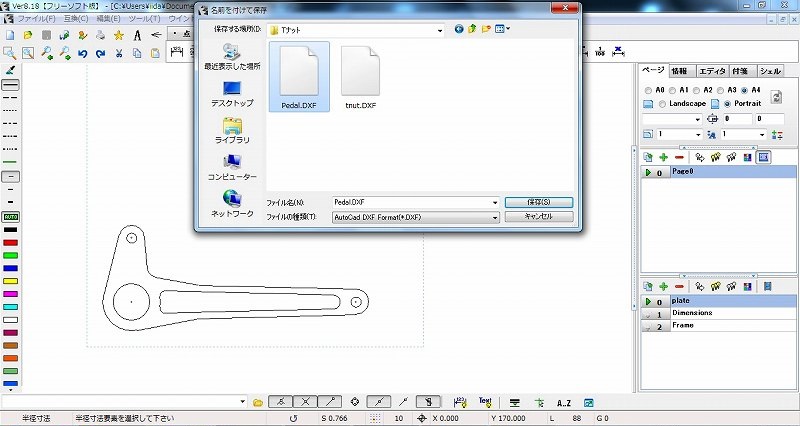Click the green plus icon above Page0
800x426 pixels.
(x=663, y=157)
